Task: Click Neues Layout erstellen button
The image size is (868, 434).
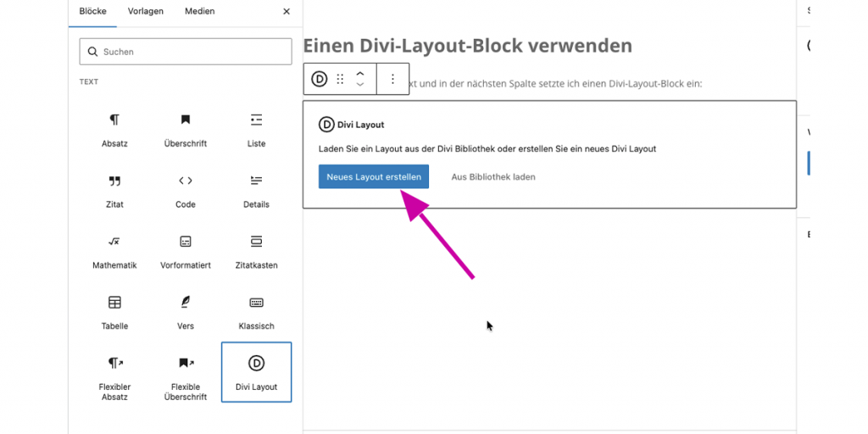Action: pos(374,177)
